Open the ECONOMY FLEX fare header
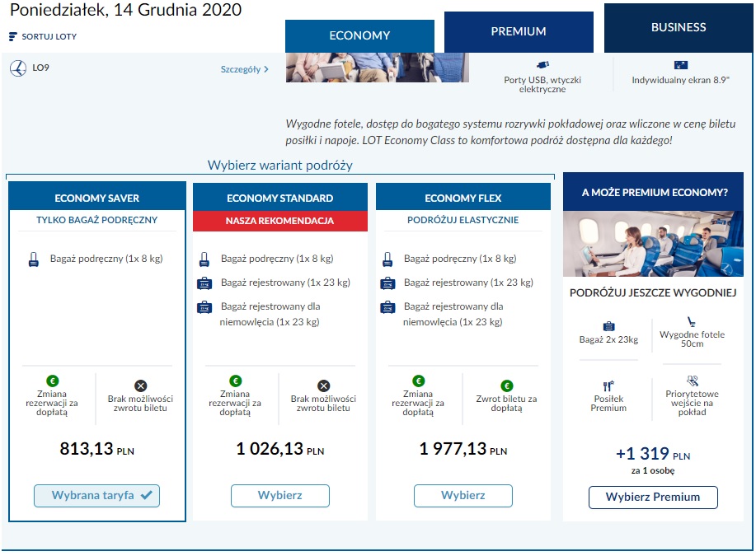Viewport: 756px width, 556px height. [x=463, y=198]
